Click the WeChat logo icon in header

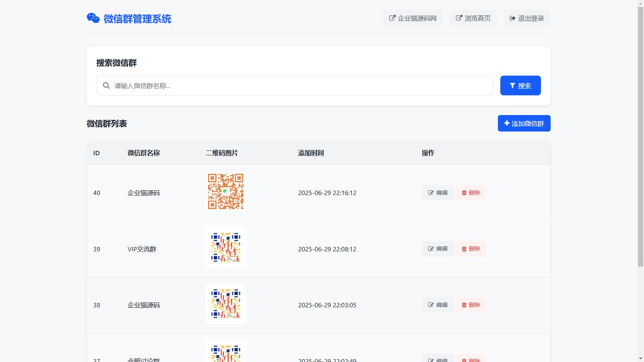[93, 18]
